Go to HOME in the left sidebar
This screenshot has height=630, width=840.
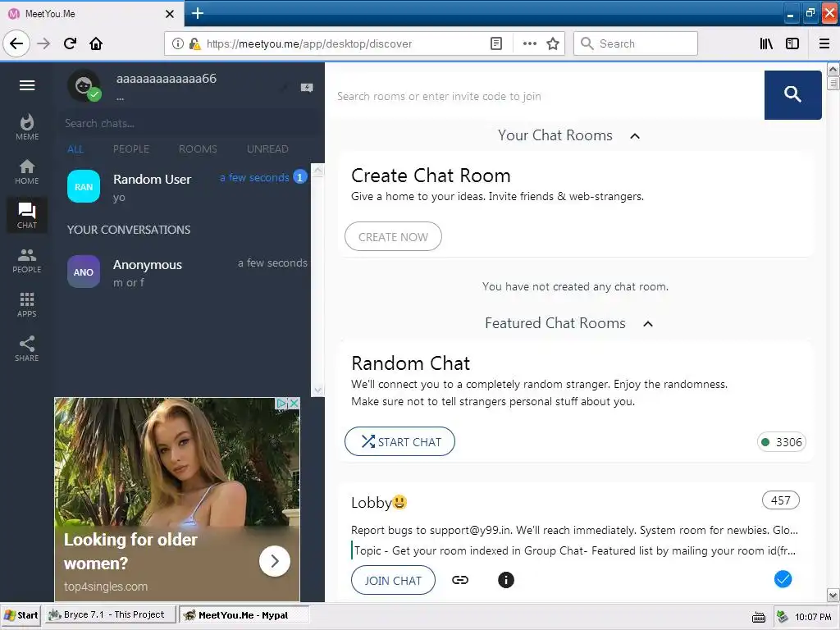27,172
